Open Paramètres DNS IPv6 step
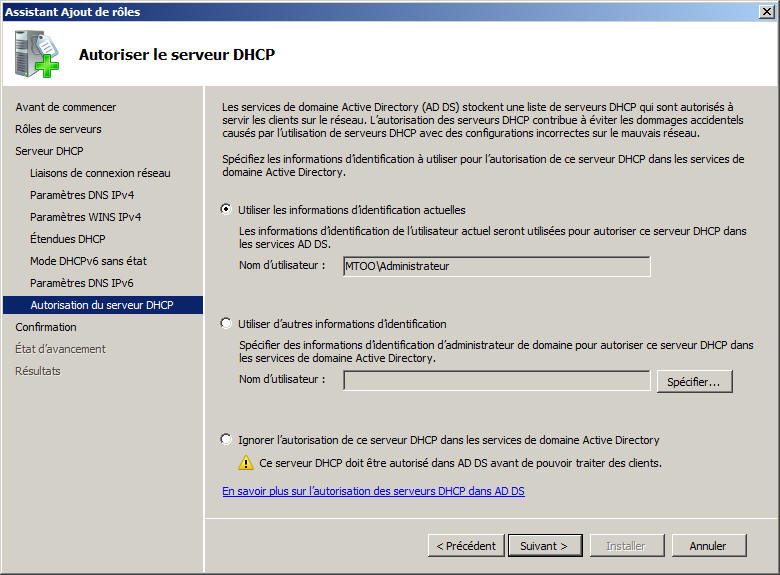 click(x=82, y=283)
